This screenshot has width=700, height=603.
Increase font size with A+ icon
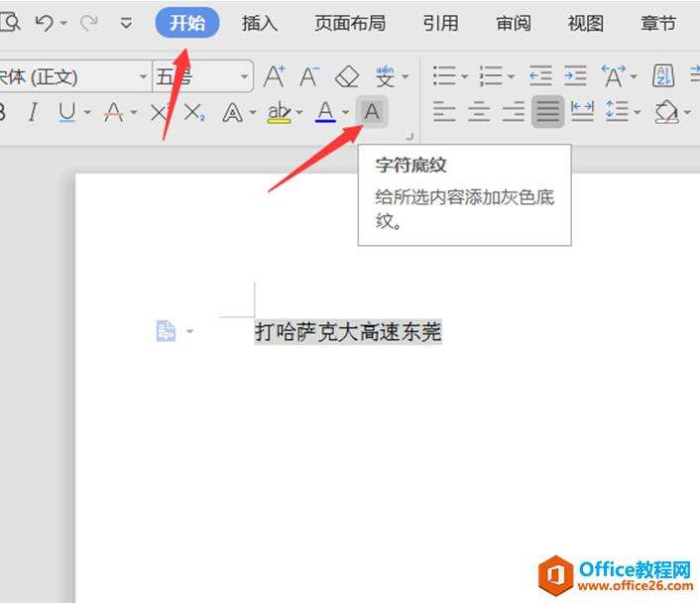274,76
